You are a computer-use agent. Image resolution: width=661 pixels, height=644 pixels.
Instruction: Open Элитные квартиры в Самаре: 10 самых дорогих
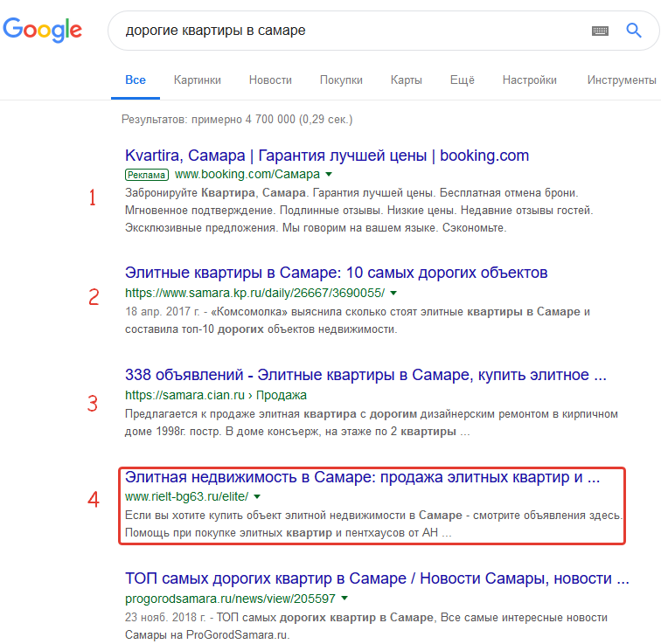[336, 273]
